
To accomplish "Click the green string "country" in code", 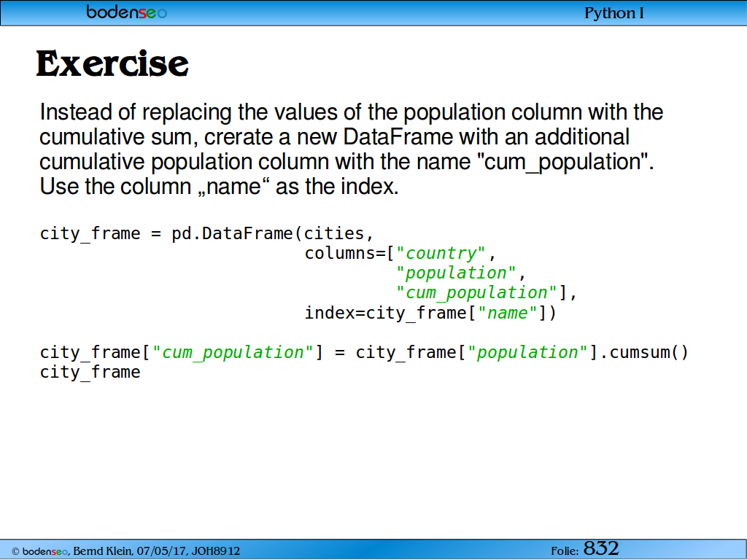I will pos(441,253).
